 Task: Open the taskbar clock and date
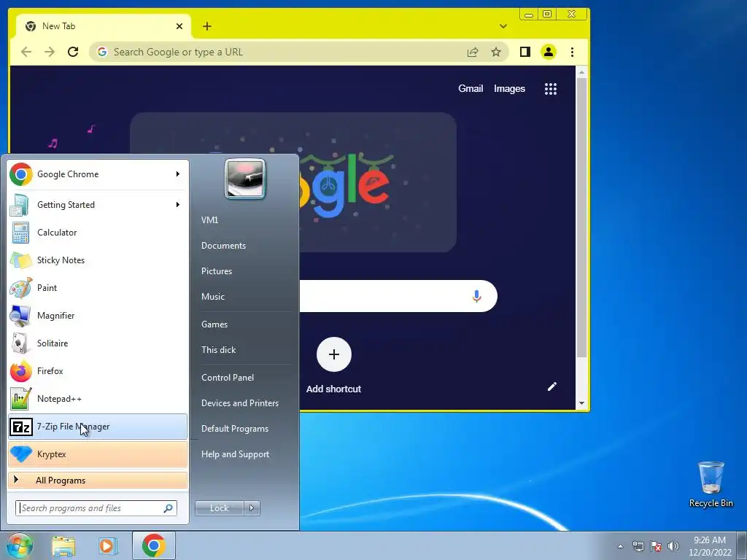pos(710,546)
